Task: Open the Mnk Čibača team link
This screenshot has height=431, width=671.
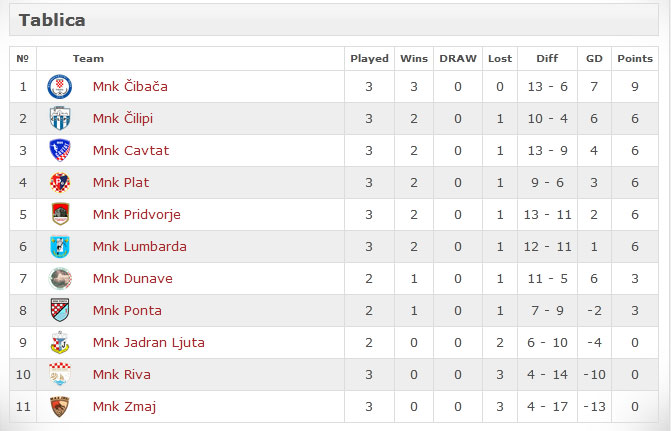Action: coord(130,87)
